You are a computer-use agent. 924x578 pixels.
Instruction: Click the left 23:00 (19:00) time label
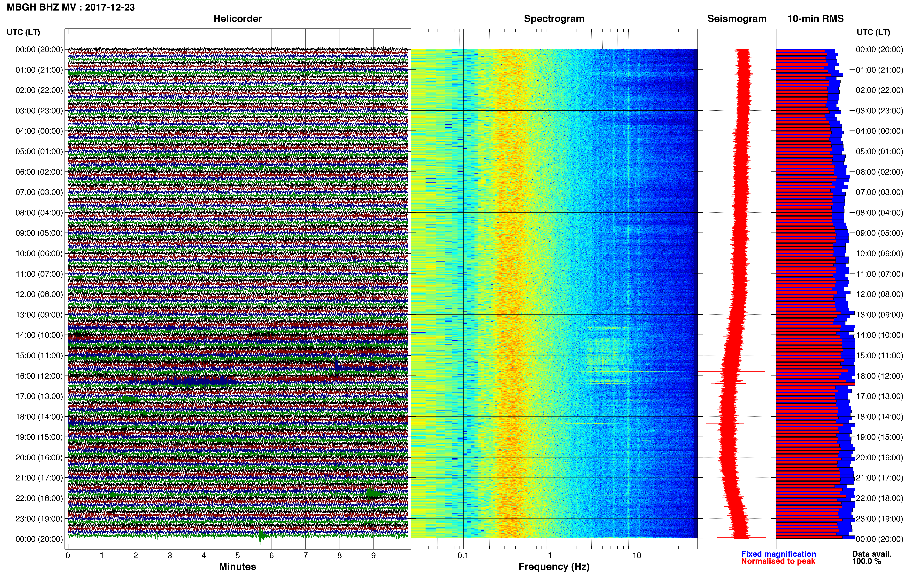coord(39,519)
